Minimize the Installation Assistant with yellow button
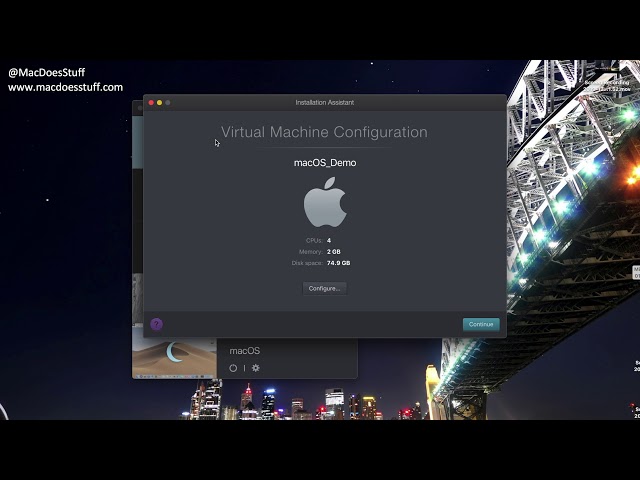640x480 pixels. pyautogui.click(x=159, y=102)
